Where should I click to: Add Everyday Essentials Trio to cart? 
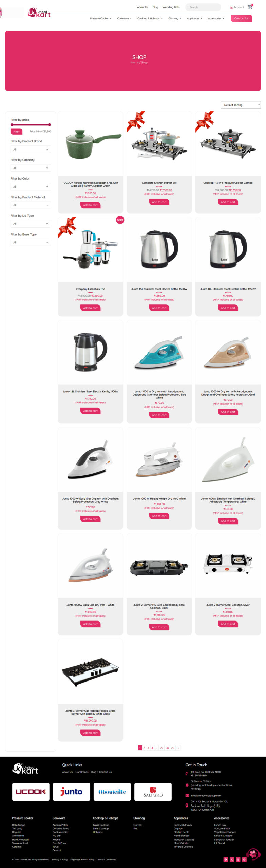(x=90, y=308)
